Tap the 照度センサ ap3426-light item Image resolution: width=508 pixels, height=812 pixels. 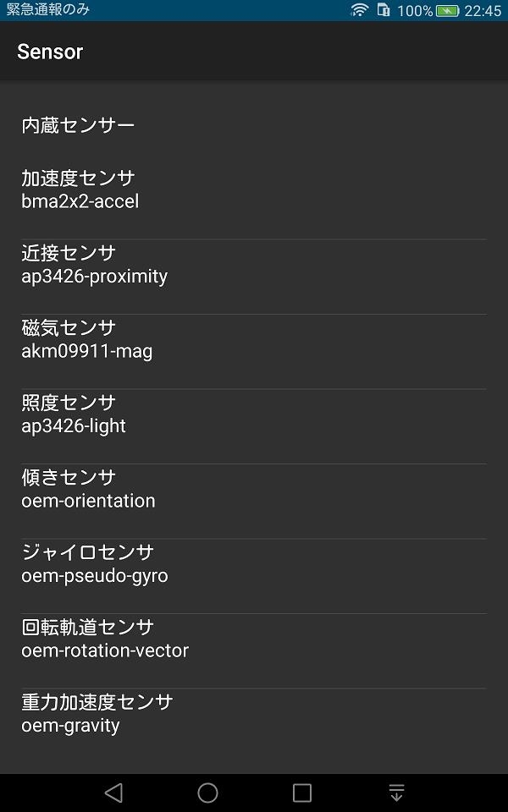(254, 414)
